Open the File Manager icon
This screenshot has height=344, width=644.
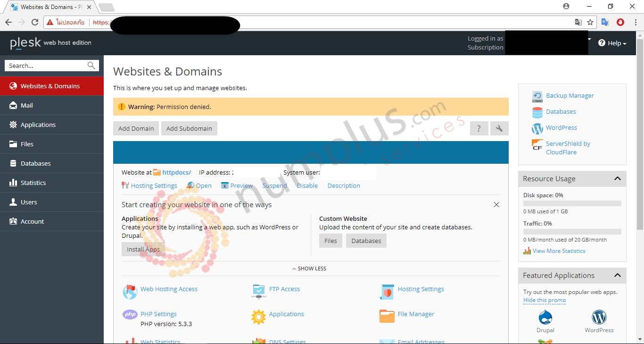387,316
